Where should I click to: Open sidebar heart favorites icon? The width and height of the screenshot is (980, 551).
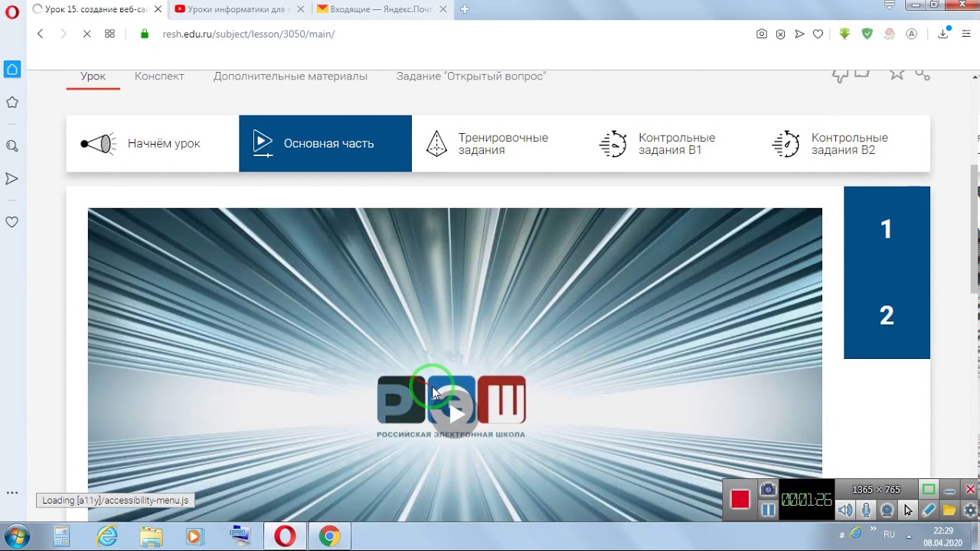pos(11,222)
